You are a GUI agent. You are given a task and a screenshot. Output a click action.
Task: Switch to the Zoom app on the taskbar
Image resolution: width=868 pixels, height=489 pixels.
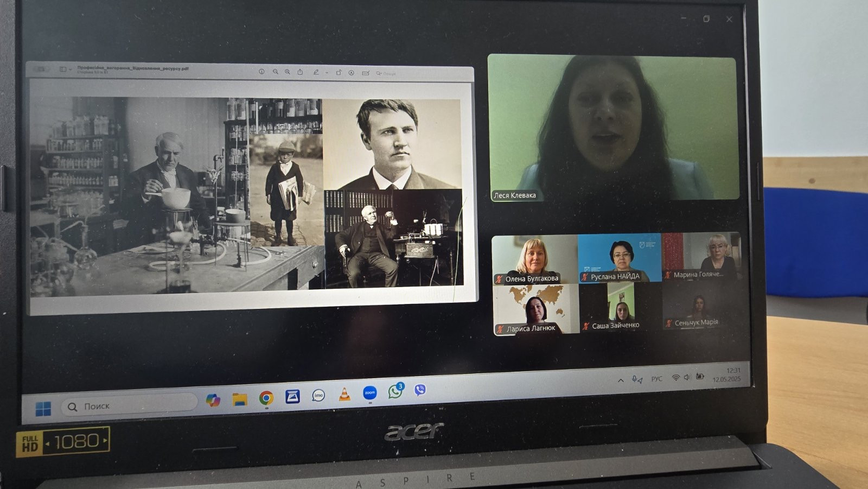[x=370, y=392]
